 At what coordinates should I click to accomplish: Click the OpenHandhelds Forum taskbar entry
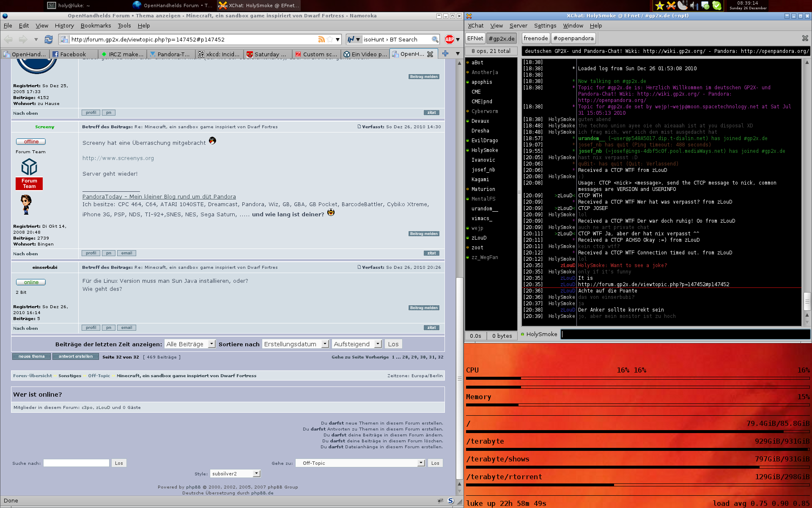tap(173, 6)
